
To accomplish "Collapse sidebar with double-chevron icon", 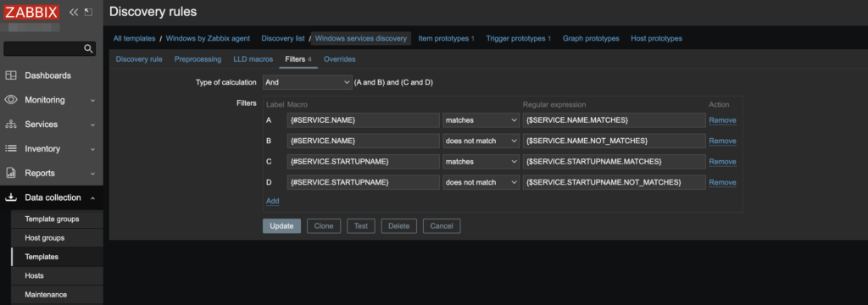I will (x=74, y=12).
